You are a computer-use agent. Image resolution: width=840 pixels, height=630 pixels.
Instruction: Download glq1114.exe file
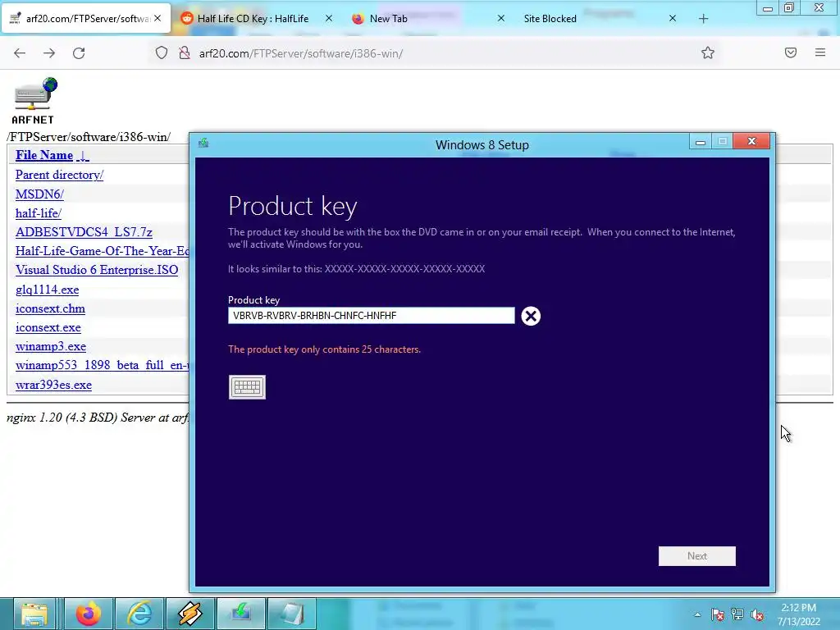coord(47,290)
